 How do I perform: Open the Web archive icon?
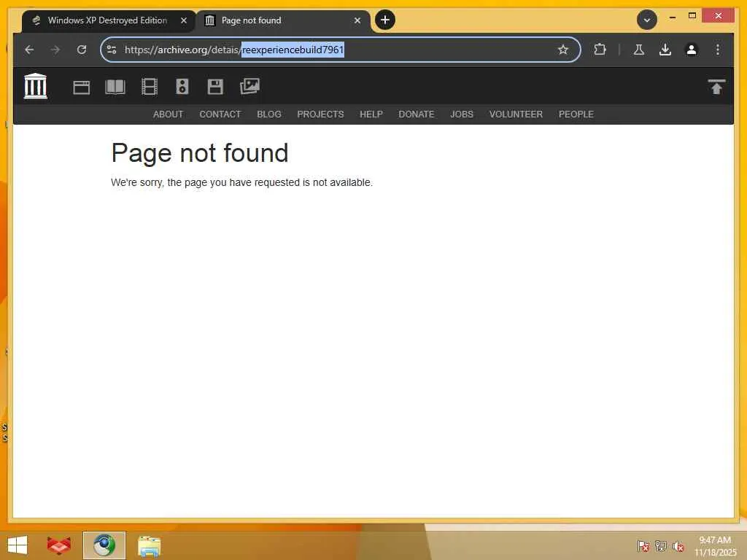82,87
